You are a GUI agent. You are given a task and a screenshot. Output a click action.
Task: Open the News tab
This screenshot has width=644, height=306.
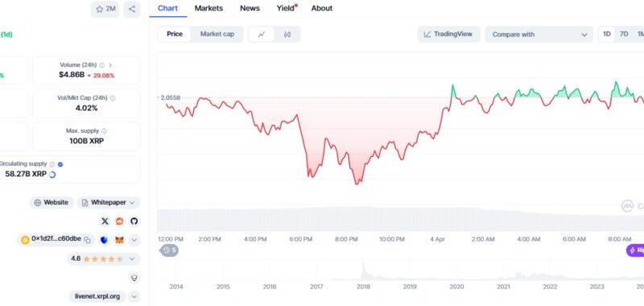point(250,8)
